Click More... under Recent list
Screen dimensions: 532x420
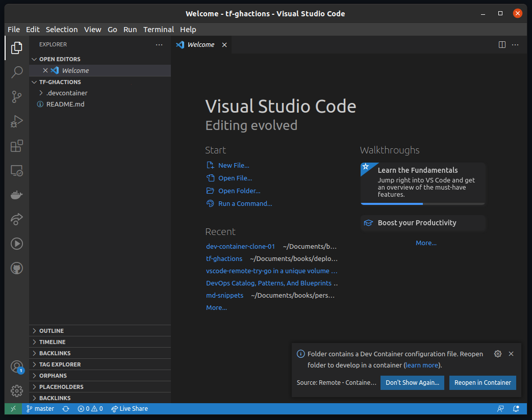click(x=216, y=308)
